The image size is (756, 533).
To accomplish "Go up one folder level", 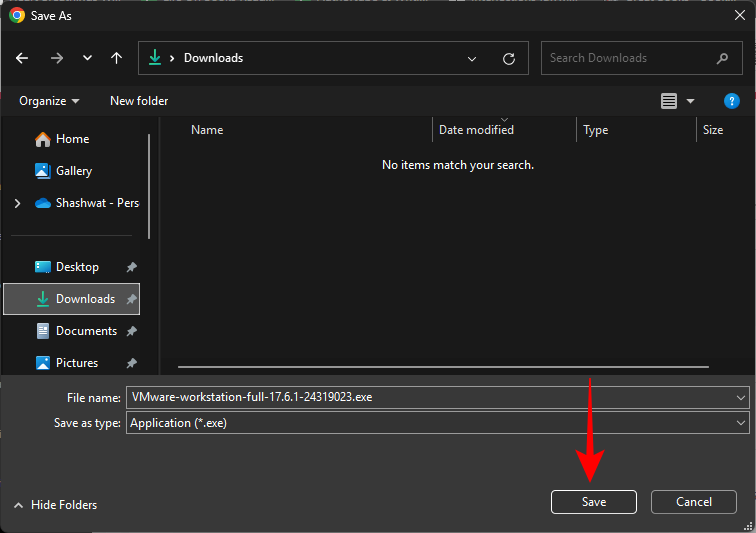I will pyautogui.click(x=116, y=58).
